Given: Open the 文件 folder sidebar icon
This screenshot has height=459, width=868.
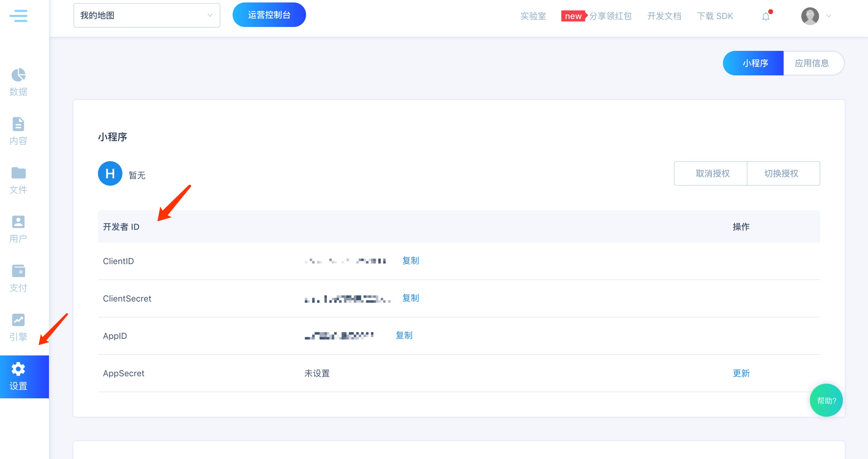Looking at the screenshot, I should click(x=18, y=173).
